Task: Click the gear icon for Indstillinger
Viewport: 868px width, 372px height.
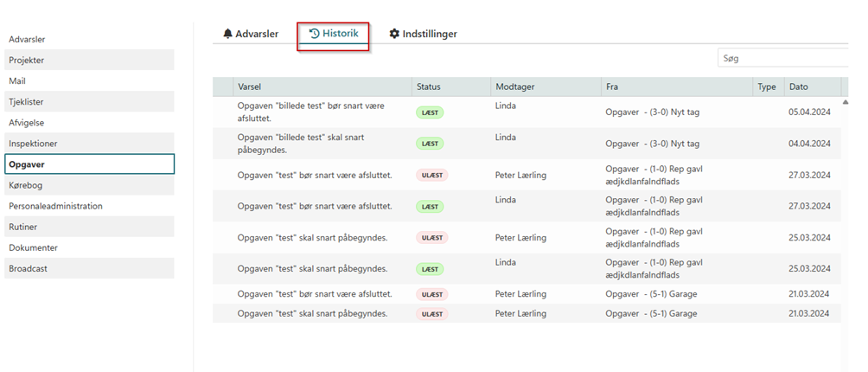Action: pyautogui.click(x=394, y=35)
